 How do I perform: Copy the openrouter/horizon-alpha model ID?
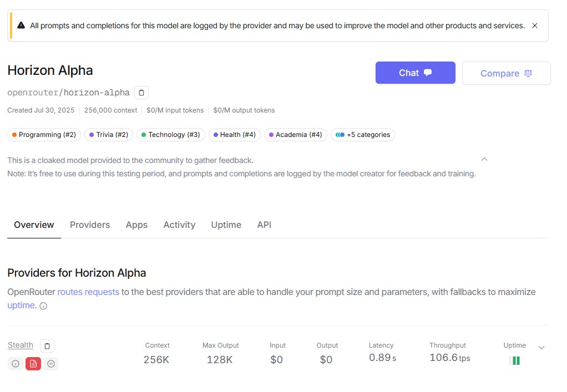click(x=141, y=93)
